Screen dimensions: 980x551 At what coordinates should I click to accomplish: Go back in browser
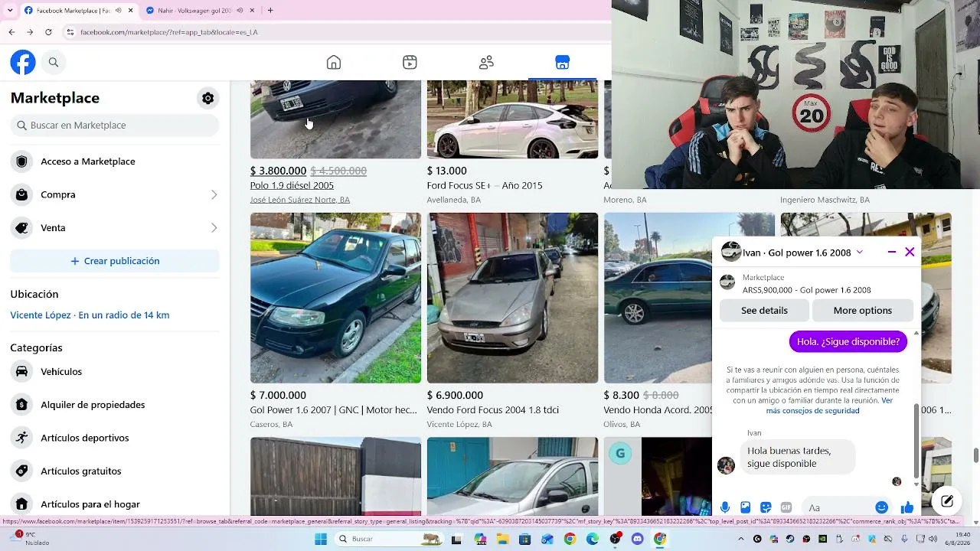(x=11, y=32)
